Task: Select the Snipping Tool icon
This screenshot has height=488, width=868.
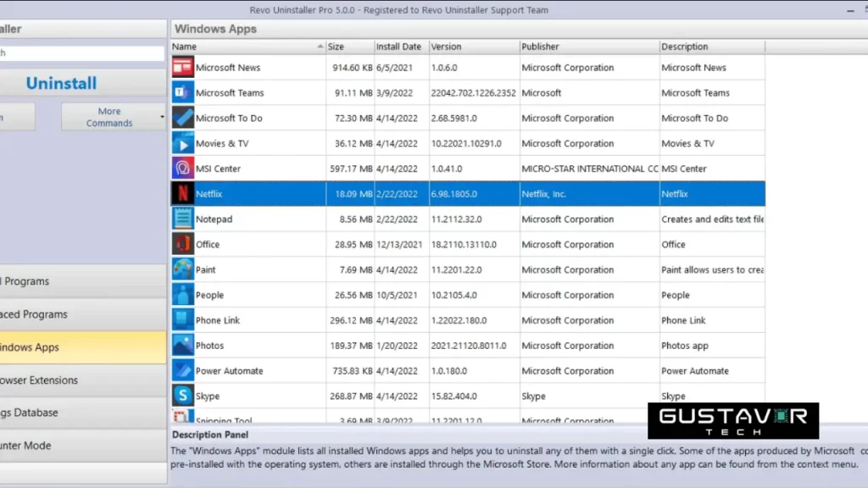Action: (183, 417)
